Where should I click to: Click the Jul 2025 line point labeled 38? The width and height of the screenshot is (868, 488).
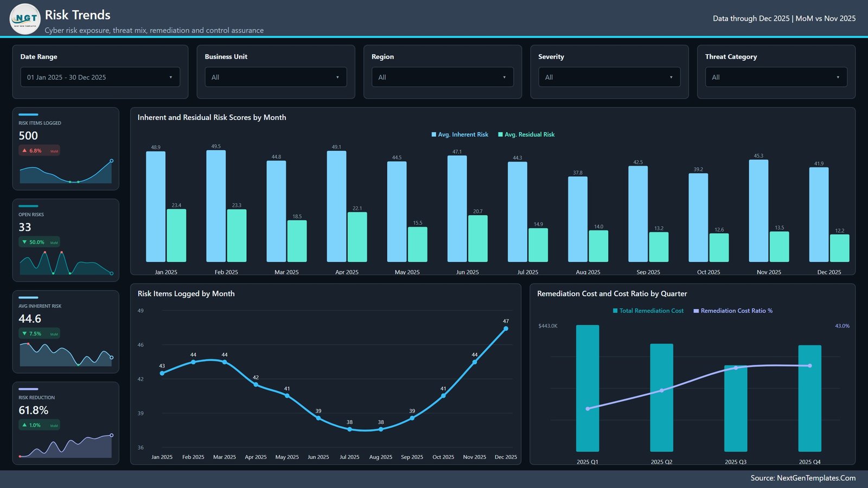tap(349, 429)
